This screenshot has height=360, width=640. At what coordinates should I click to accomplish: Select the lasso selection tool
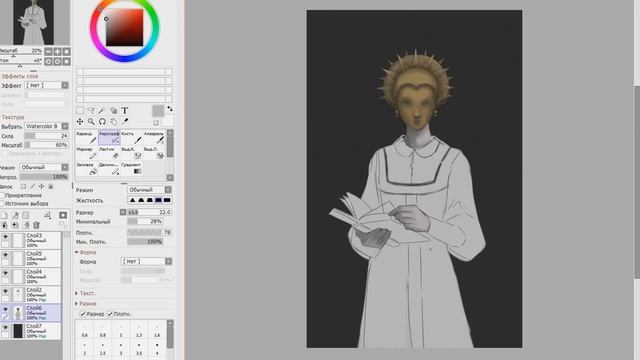click(91, 111)
